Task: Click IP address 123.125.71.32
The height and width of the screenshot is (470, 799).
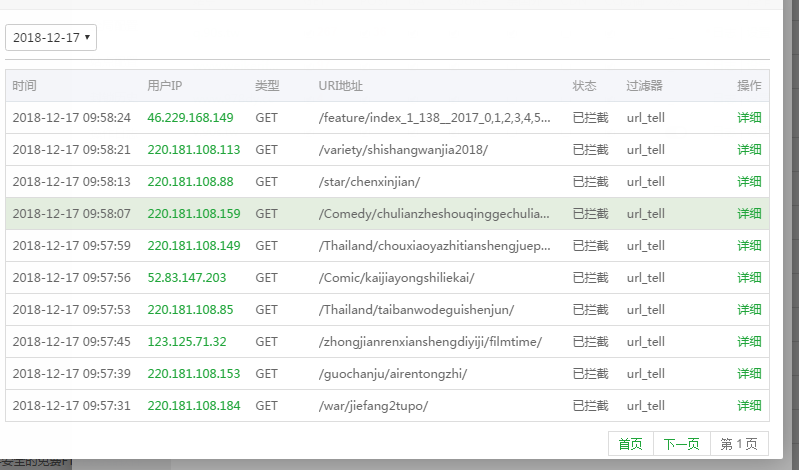Action: [x=187, y=342]
